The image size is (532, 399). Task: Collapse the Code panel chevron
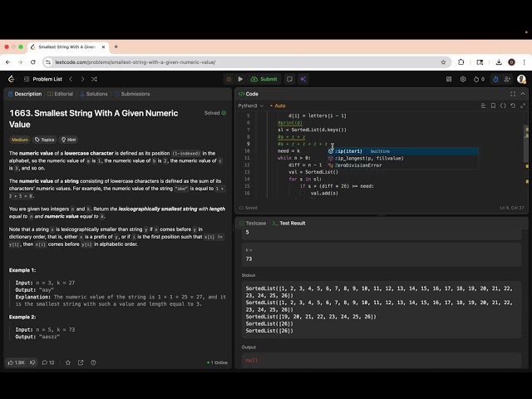[523, 94]
